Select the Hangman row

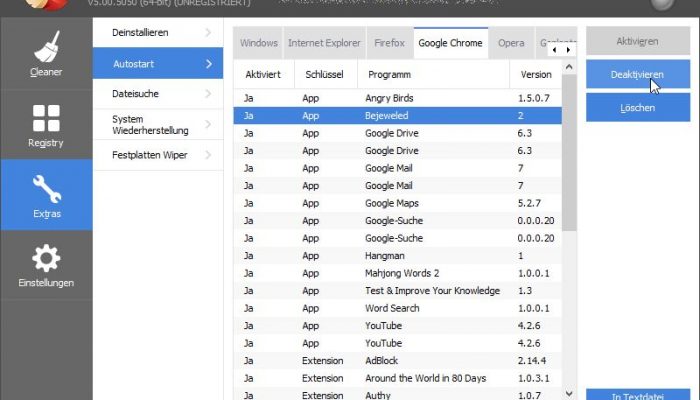coord(397,256)
